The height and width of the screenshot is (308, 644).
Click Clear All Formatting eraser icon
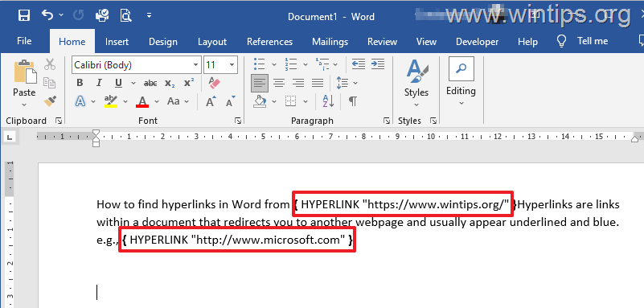tap(214, 83)
